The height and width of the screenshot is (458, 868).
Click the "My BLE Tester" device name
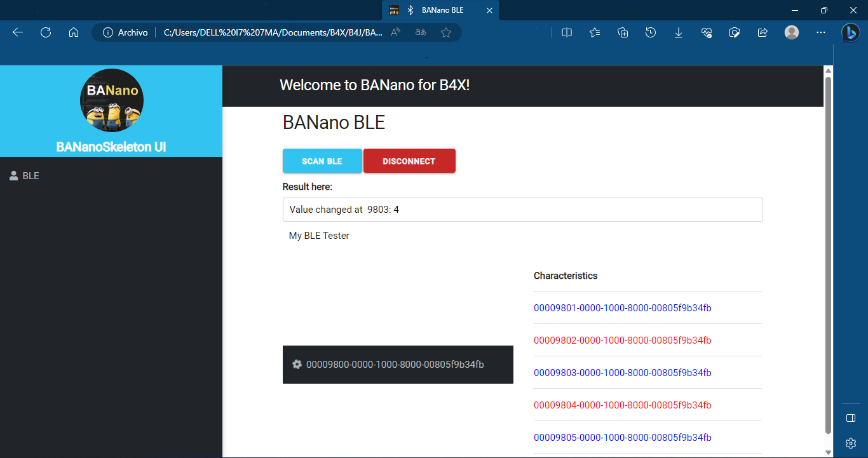click(319, 236)
